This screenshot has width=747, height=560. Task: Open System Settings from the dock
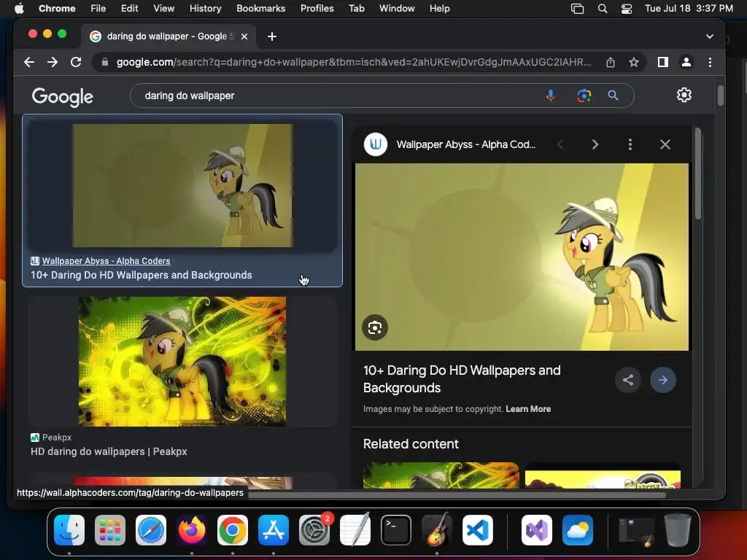pyautogui.click(x=314, y=530)
